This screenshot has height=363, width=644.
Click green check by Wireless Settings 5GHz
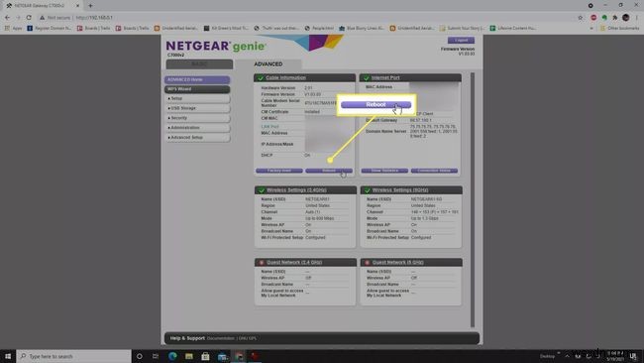368,190
